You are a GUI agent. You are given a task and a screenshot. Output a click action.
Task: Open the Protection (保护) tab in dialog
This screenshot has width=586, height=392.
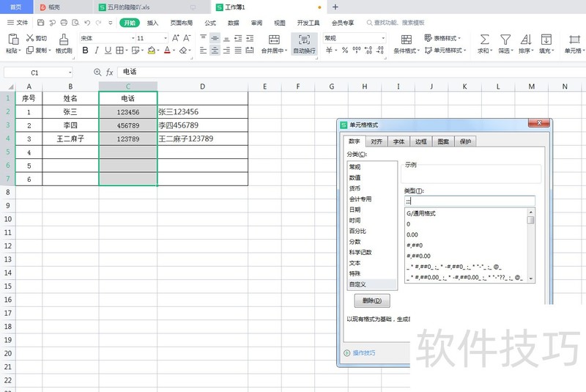(465, 141)
